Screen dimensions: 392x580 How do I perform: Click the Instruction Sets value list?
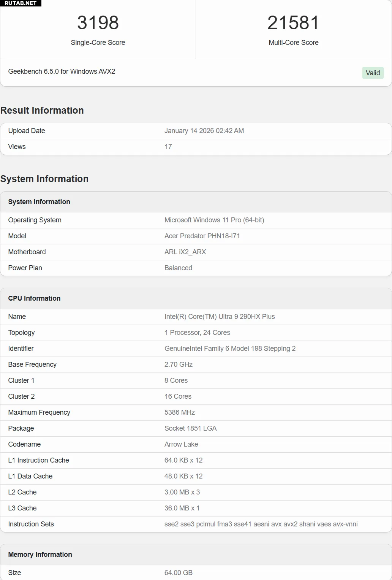click(261, 524)
